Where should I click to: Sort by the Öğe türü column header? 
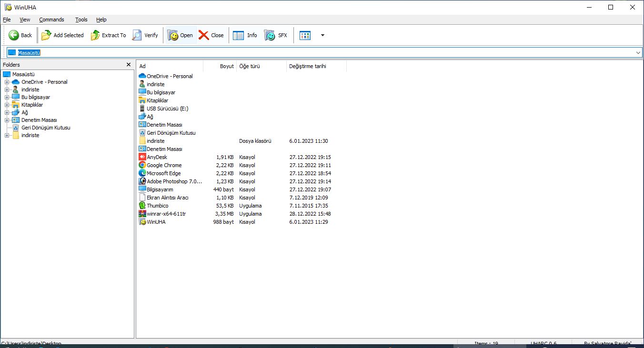point(262,66)
